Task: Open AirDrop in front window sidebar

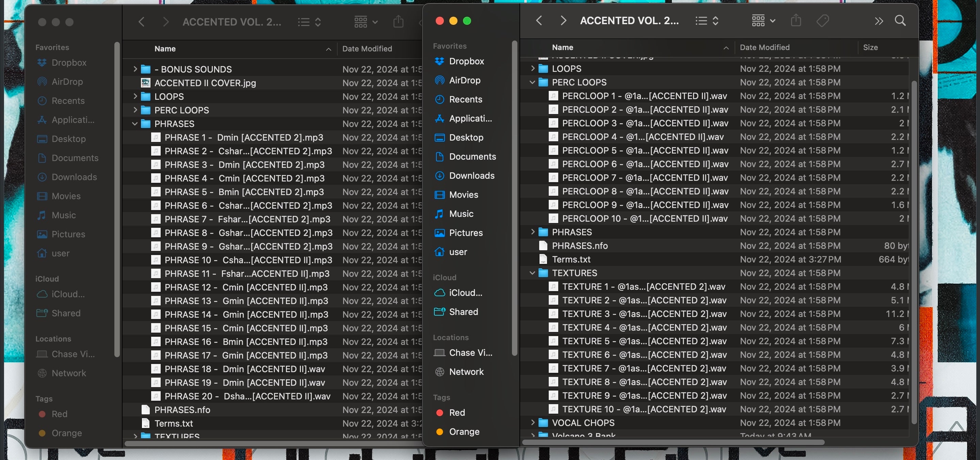Action: coord(465,80)
